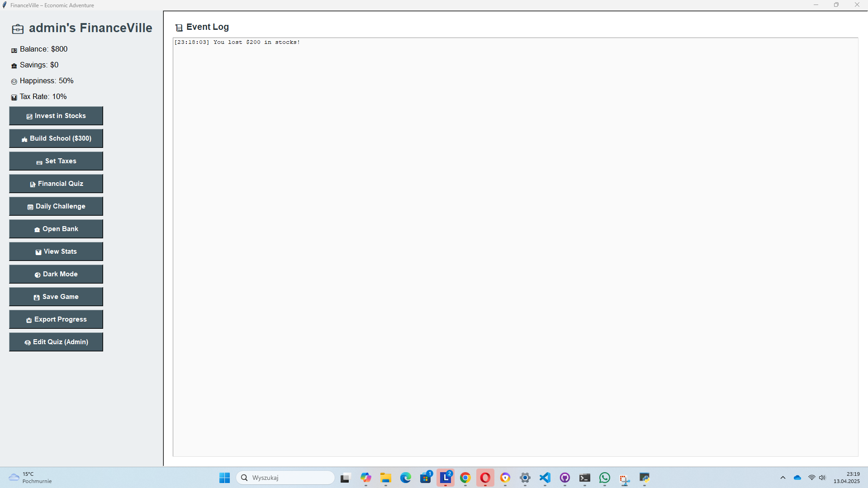
Task: Click the Happiness: 50% label
Action: pos(47,81)
